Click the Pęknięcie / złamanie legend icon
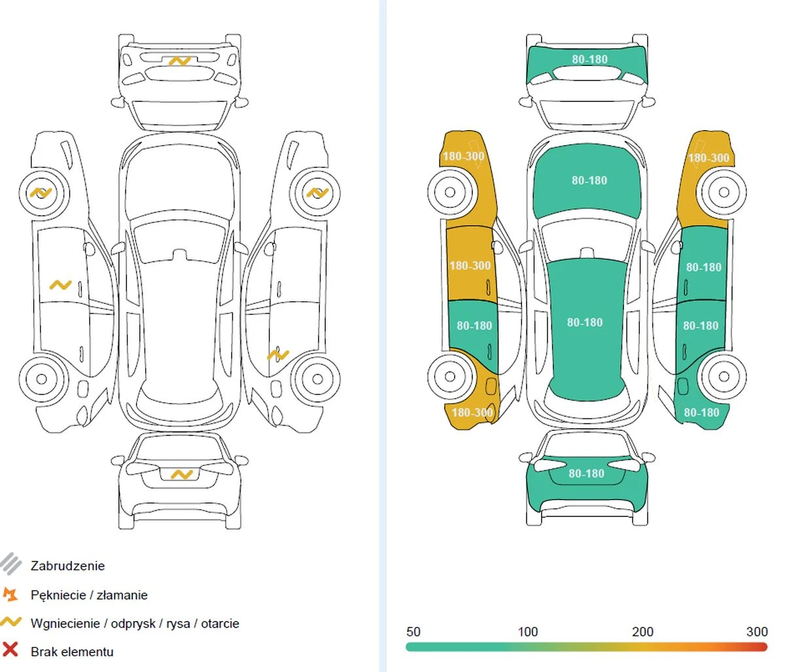The image size is (785, 672). point(10,594)
